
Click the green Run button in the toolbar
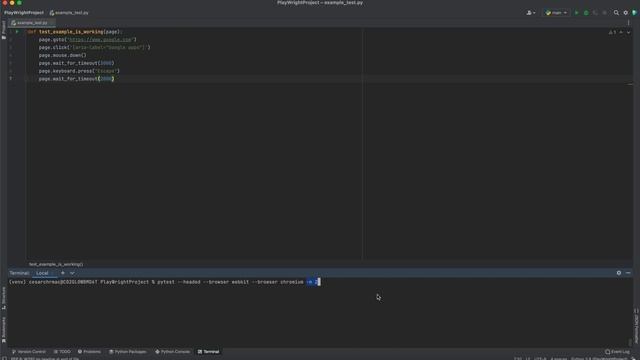pos(577,13)
